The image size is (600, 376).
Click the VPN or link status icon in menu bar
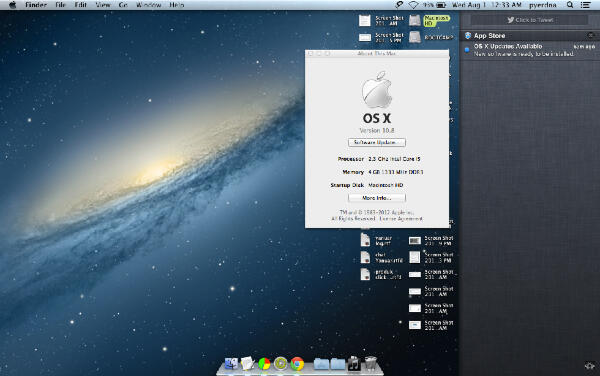pos(399,5)
